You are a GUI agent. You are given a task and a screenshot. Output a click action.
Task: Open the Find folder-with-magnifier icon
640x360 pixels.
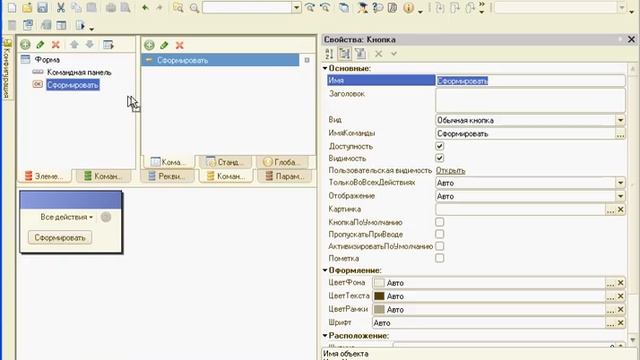tap(178, 7)
